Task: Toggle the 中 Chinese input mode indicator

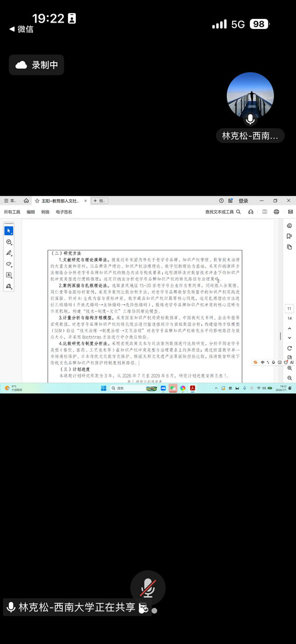Action: 262,362
